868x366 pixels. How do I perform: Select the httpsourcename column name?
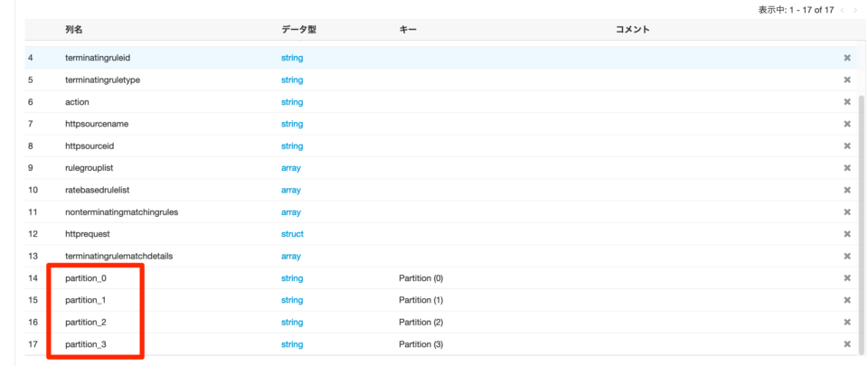[97, 124]
